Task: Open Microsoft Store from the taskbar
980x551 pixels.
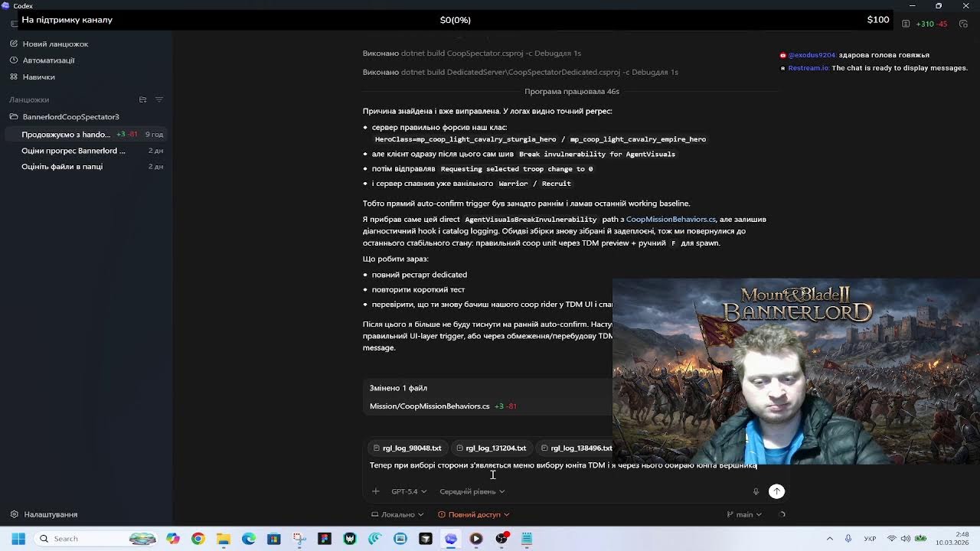Action: pos(274,539)
